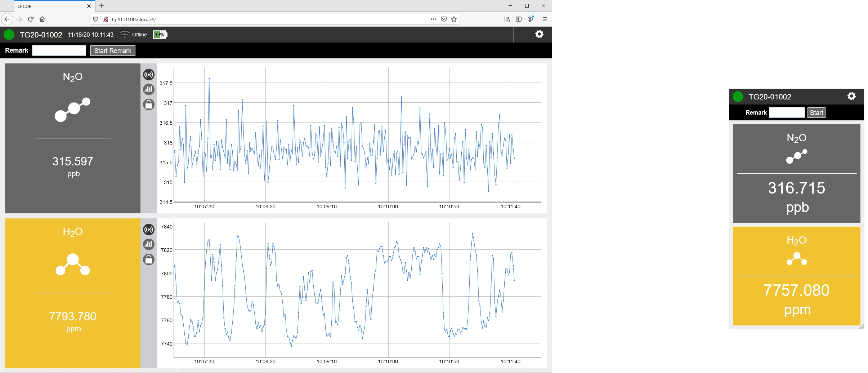Select the yellow H2O tile in main dashboard
This screenshot has width=868, height=373.
[x=73, y=293]
